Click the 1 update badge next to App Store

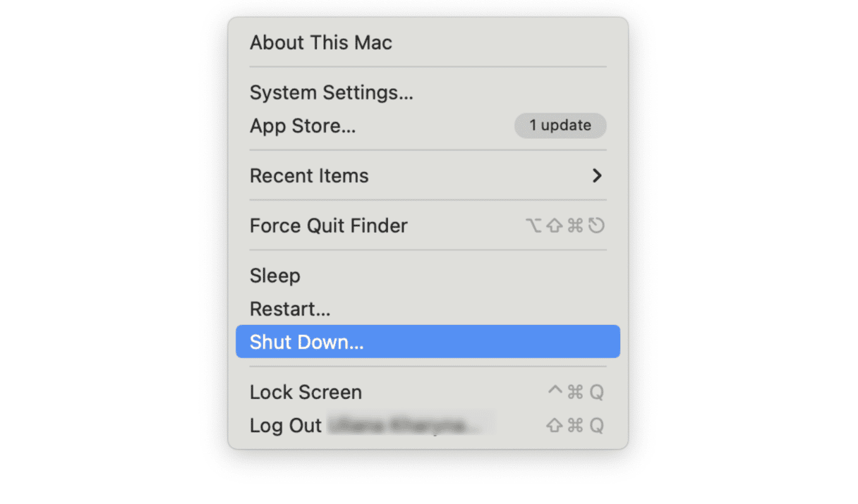click(x=560, y=125)
